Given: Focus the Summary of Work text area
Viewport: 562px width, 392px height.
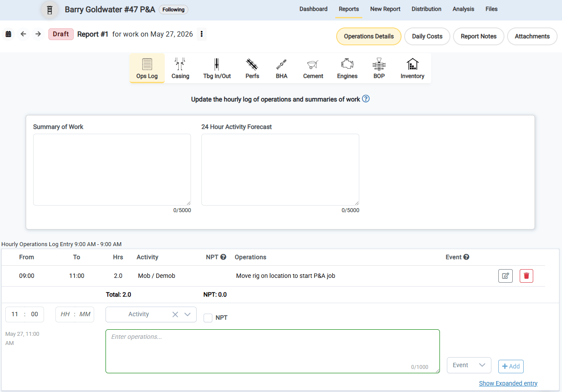Looking at the screenshot, I should pyautogui.click(x=112, y=169).
